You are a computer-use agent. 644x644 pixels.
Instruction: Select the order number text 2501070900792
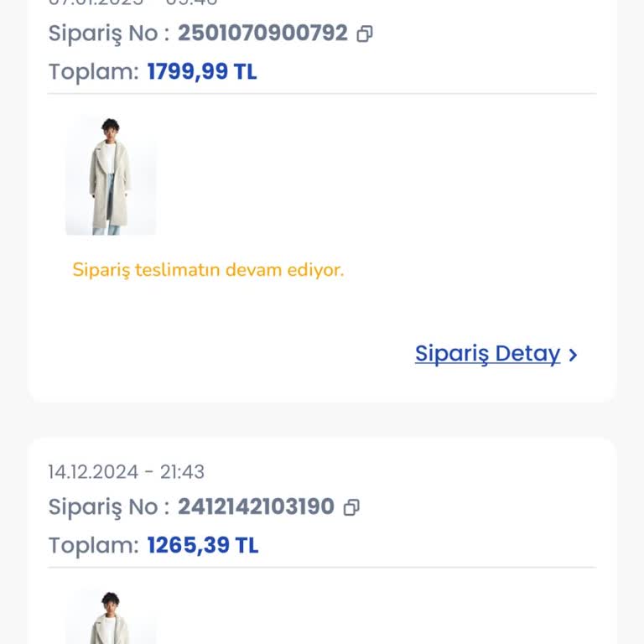262,34
